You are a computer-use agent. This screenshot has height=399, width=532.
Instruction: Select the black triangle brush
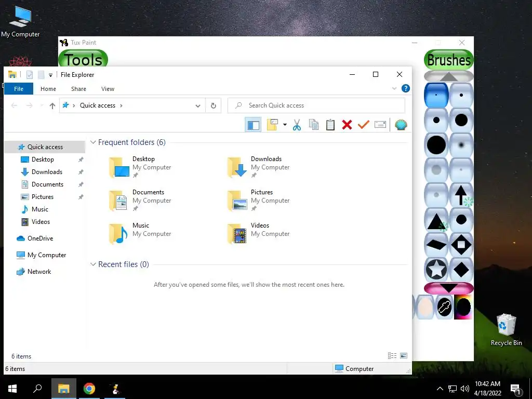(436, 220)
